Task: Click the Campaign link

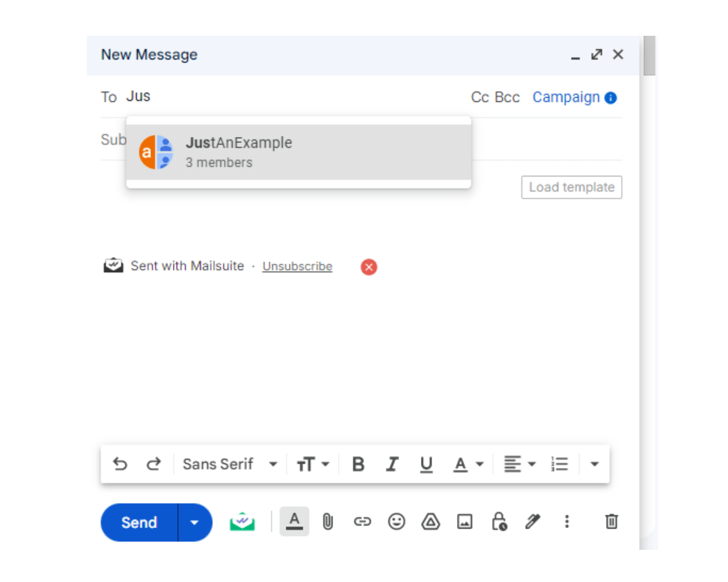Action: [x=566, y=98]
